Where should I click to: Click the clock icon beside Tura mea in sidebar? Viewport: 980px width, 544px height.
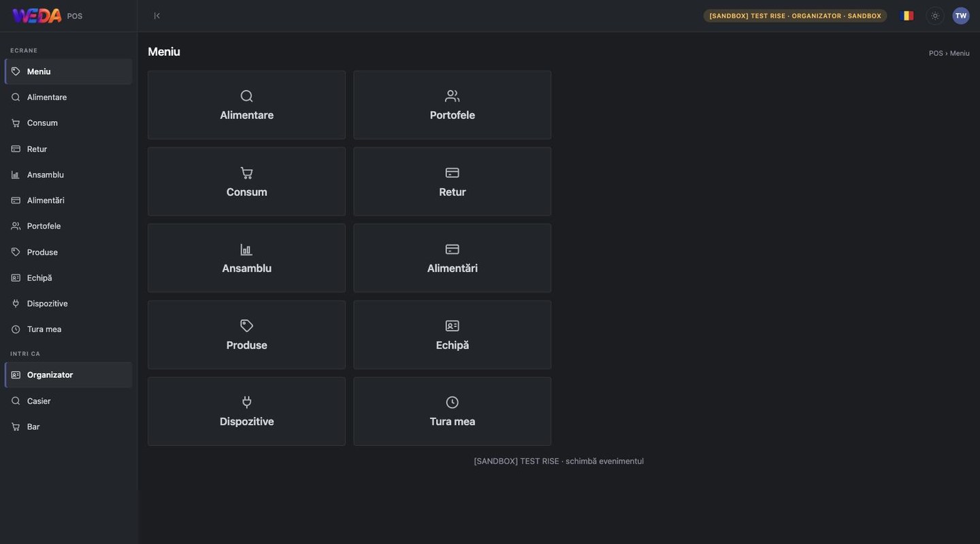click(16, 330)
